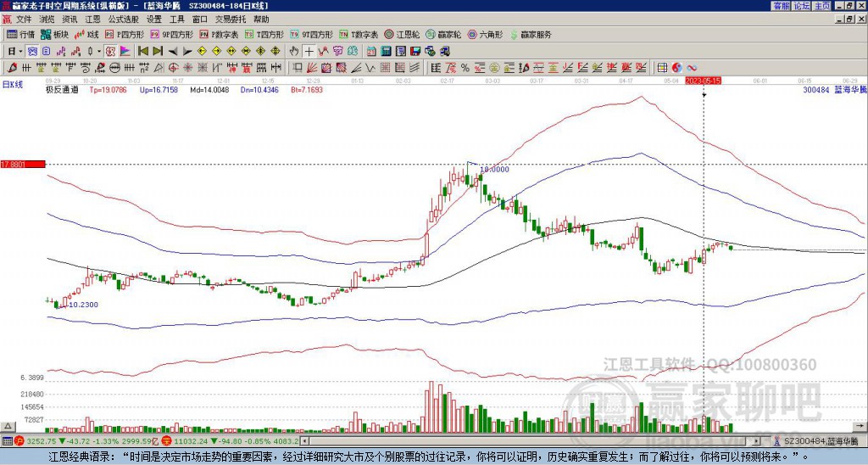Open the 9T四方形 tool
868x465 pixels.
coord(311,34)
